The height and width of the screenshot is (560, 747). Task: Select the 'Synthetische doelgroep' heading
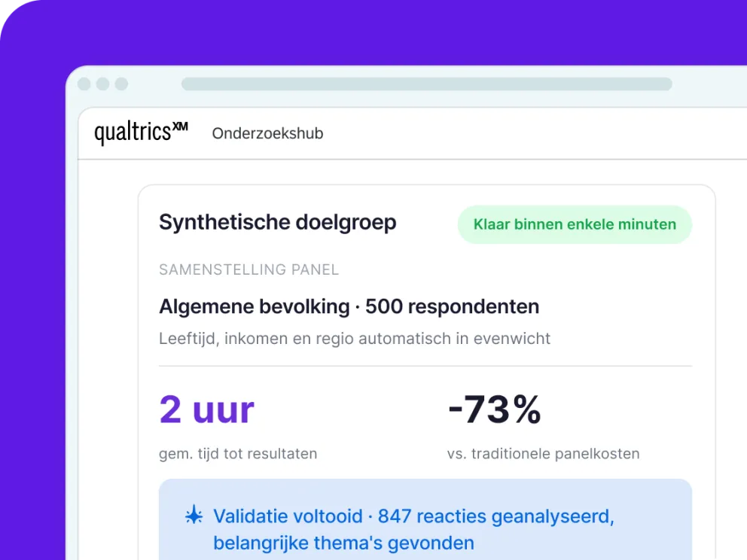pos(277,222)
